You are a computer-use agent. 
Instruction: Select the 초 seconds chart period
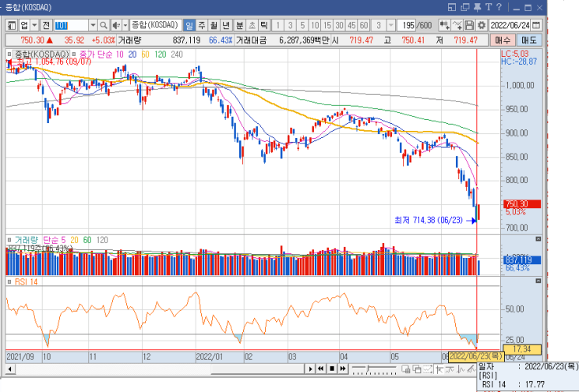coord(252,25)
